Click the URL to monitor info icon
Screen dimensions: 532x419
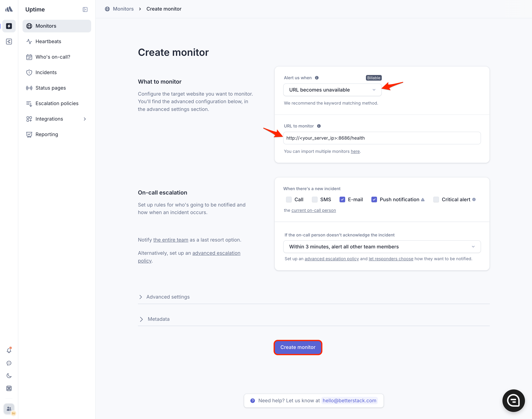319,126
